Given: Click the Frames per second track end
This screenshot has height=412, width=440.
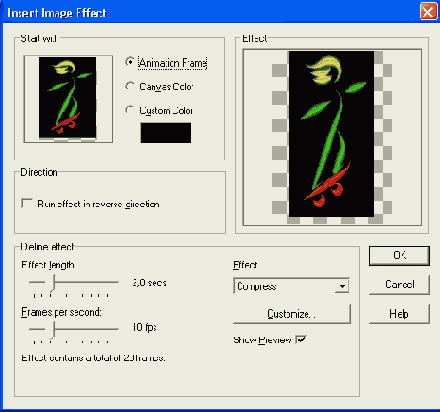Looking at the screenshot, I should tap(117, 329).
